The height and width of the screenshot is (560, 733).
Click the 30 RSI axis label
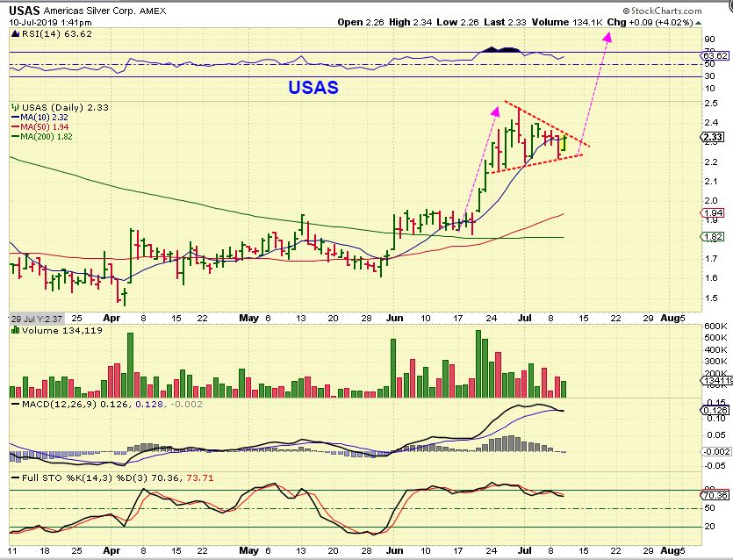coord(709,76)
